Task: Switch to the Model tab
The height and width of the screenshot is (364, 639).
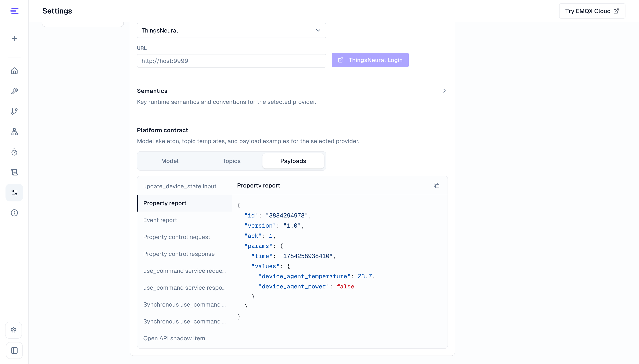Action: 170,161
